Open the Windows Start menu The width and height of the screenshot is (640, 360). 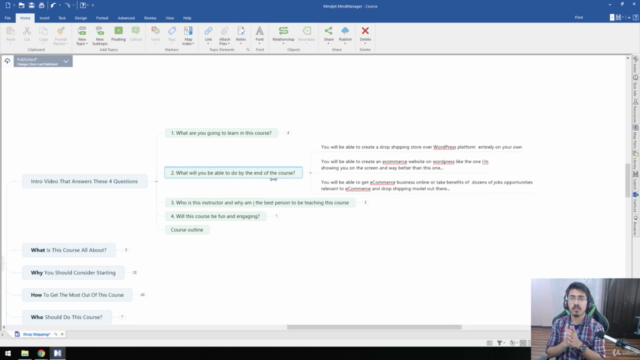[x=8, y=353]
